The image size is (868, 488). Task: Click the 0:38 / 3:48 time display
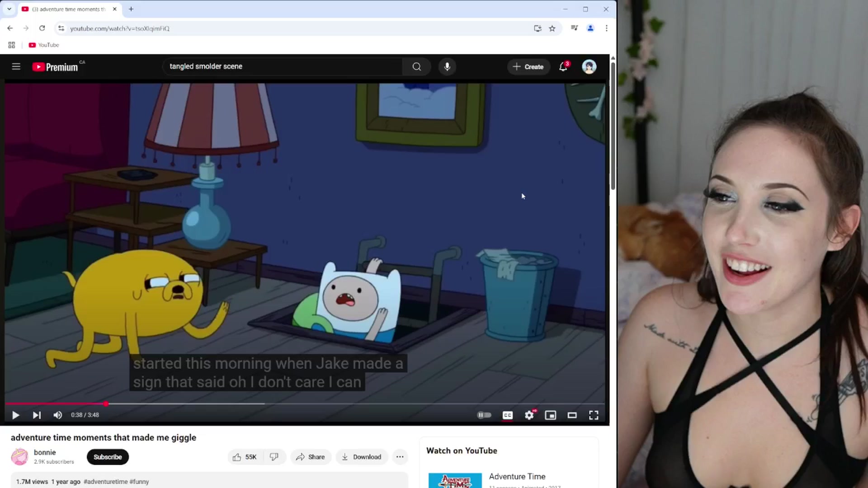click(x=85, y=415)
